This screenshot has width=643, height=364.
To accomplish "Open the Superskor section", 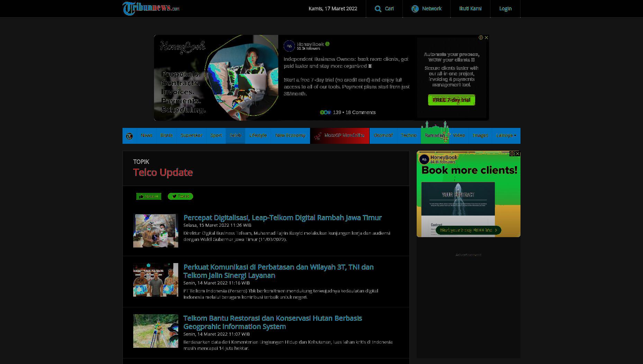I will 191,135.
